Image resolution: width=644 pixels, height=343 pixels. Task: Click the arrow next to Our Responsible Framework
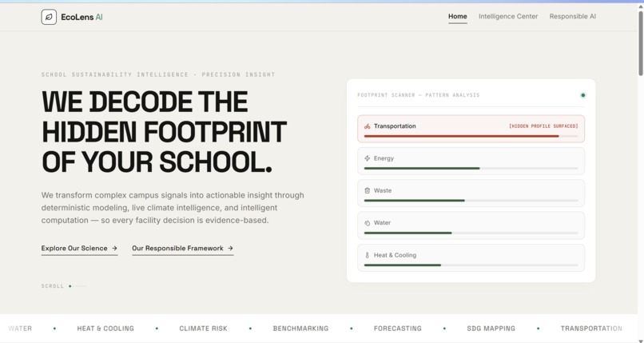(230, 248)
